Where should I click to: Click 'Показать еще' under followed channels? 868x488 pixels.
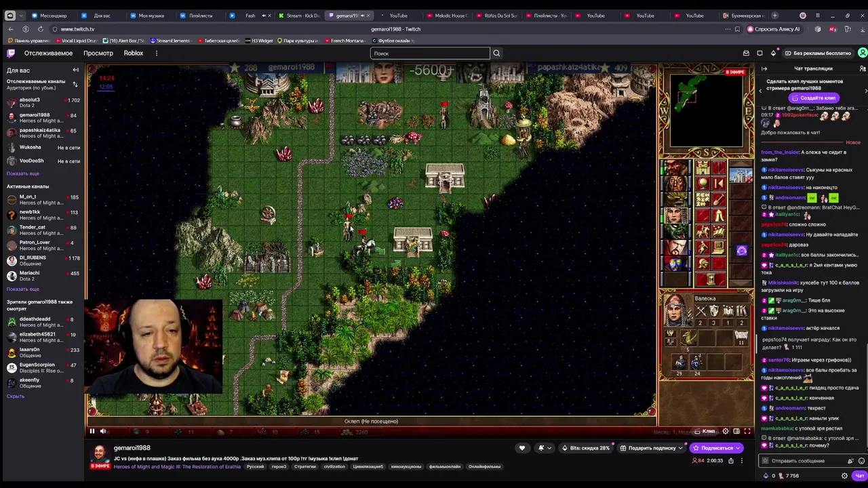(x=23, y=174)
